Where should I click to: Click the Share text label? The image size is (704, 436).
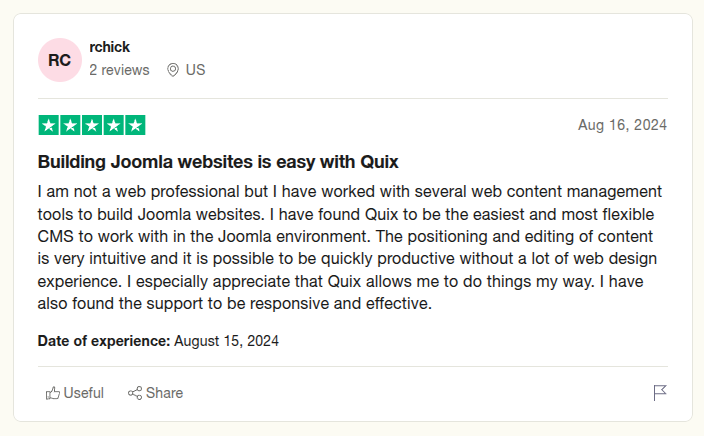(164, 393)
